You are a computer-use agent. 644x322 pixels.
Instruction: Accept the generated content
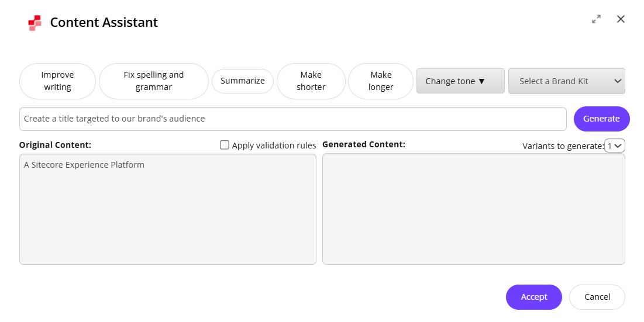[534, 297]
